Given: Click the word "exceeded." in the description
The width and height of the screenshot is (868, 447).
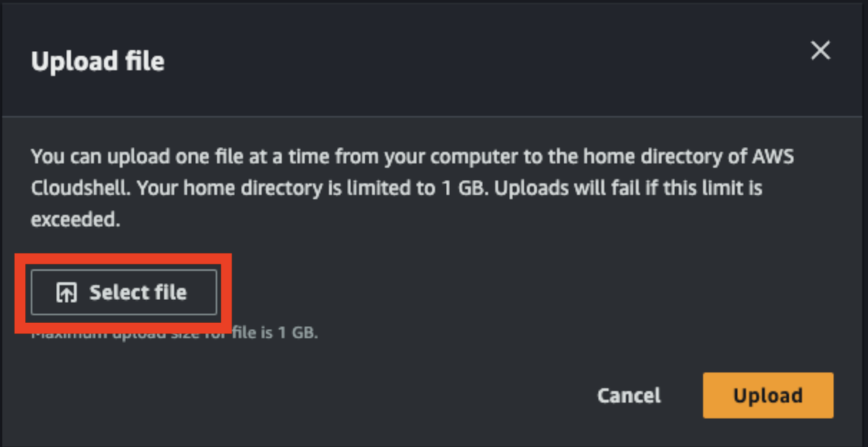Looking at the screenshot, I should tap(75, 219).
